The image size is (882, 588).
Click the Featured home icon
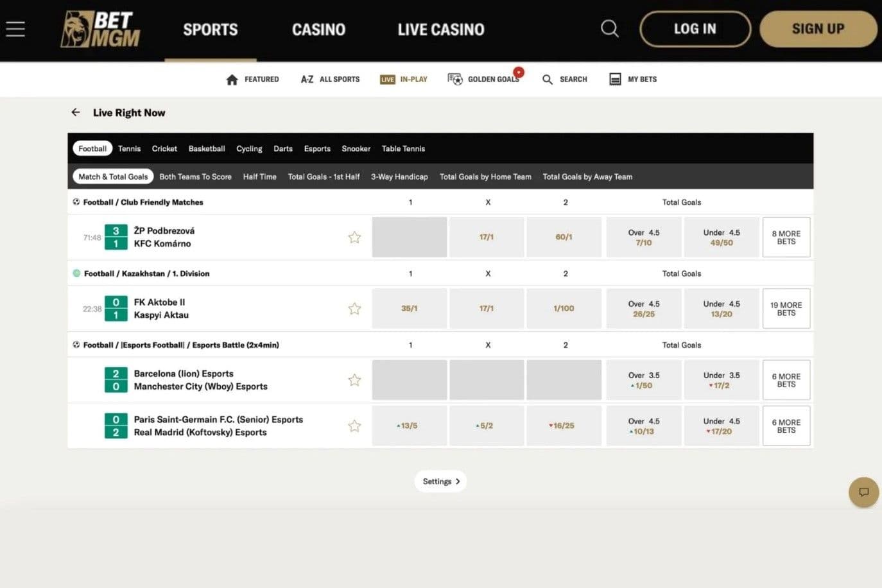tap(232, 80)
